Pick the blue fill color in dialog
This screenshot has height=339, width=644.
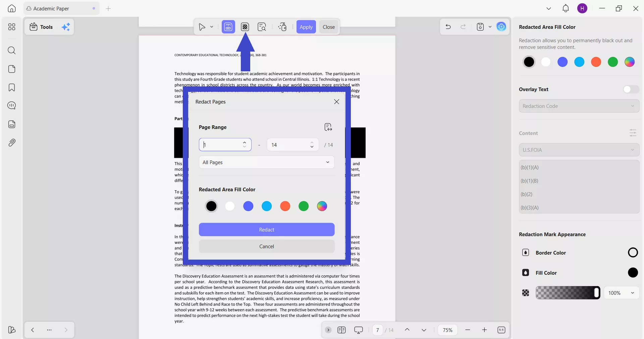(248, 206)
